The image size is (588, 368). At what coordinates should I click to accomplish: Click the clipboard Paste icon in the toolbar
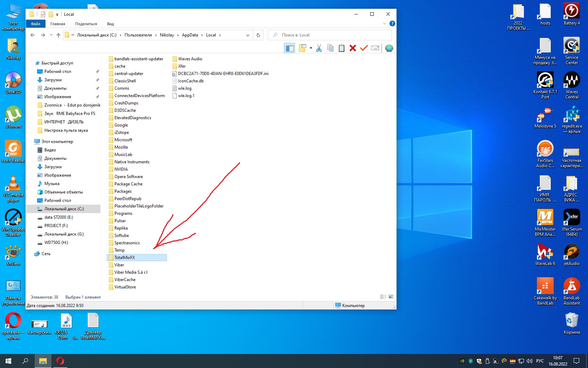coord(342,48)
